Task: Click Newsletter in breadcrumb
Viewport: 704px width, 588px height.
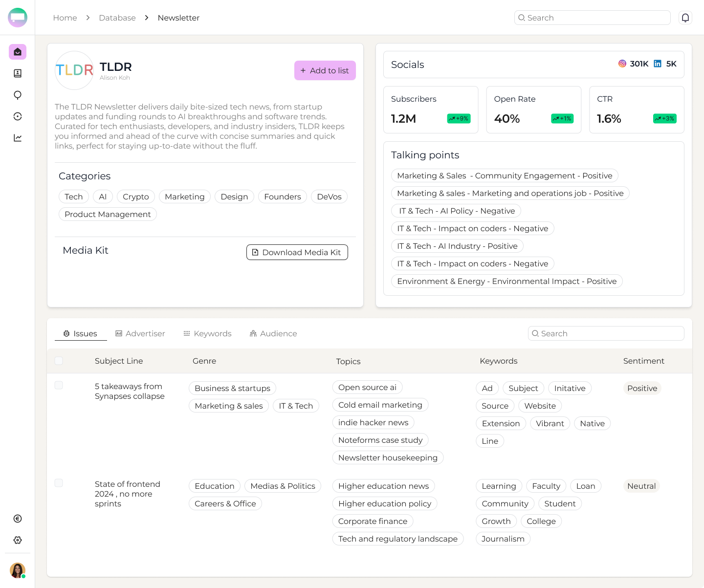Action: pyautogui.click(x=178, y=18)
